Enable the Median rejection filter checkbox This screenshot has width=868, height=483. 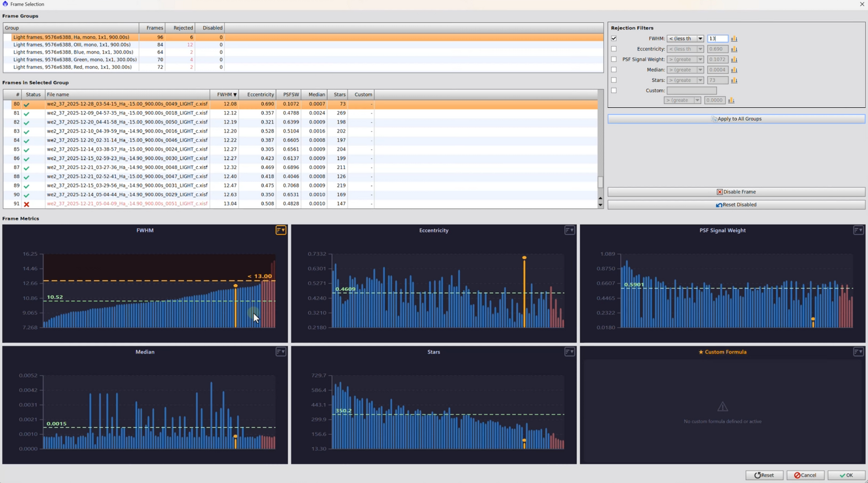(614, 70)
